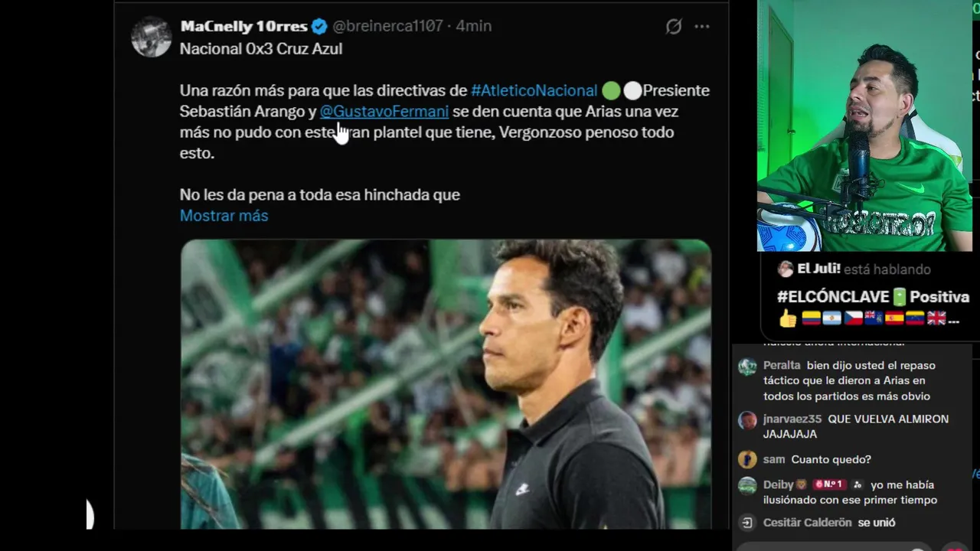Open the tweet's three-dot more menu

(x=702, y=27)
